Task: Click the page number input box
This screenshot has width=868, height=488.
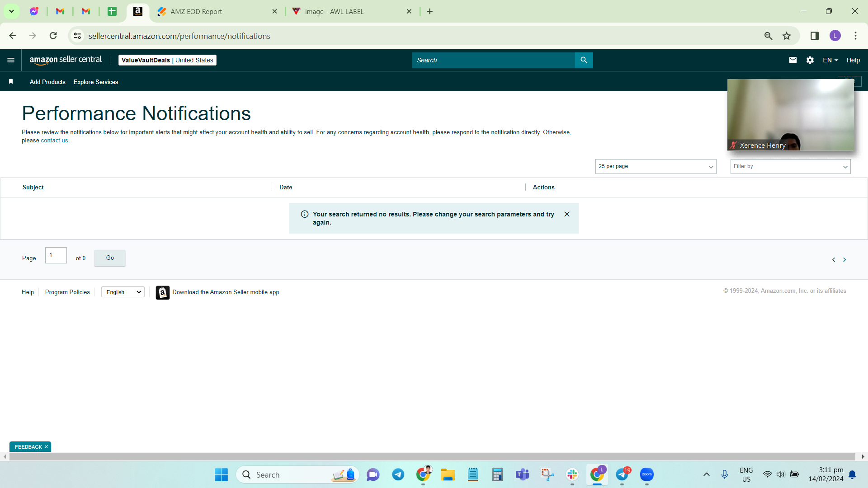Action: (x=56, y=255)
